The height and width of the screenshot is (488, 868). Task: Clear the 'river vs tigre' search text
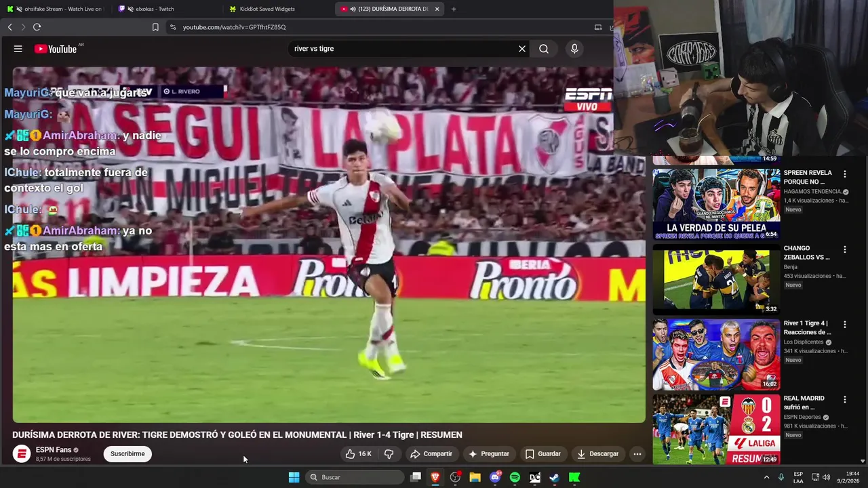(x=522, y=49)
